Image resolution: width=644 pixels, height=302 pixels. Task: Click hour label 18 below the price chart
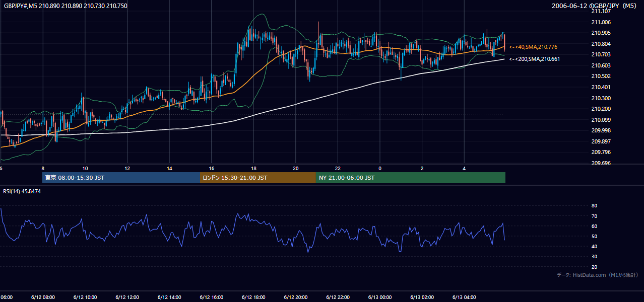(x=253, y=169)
